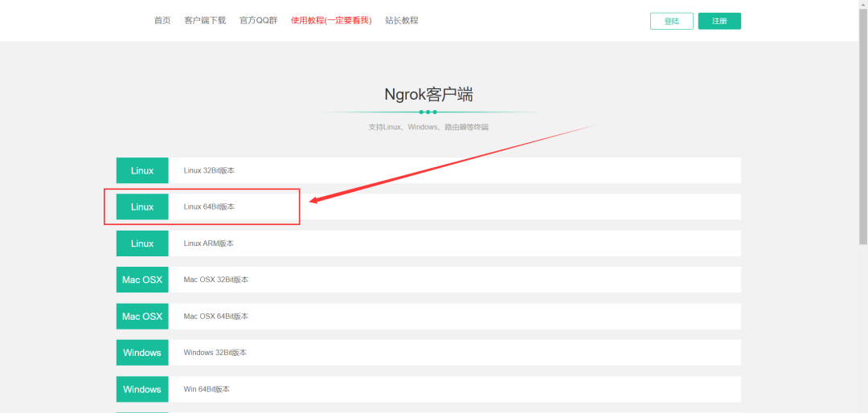The height and width of the screenshot is (413, 868).
Task: Open the red 使用教程(一定要看我) link
Action: (331, 20)
